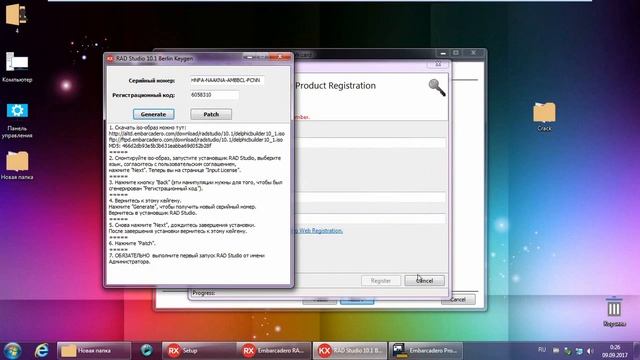The image size is (640, 360).
Task: Open the Crack folder on the desktop
Action: tap(544, 116)
